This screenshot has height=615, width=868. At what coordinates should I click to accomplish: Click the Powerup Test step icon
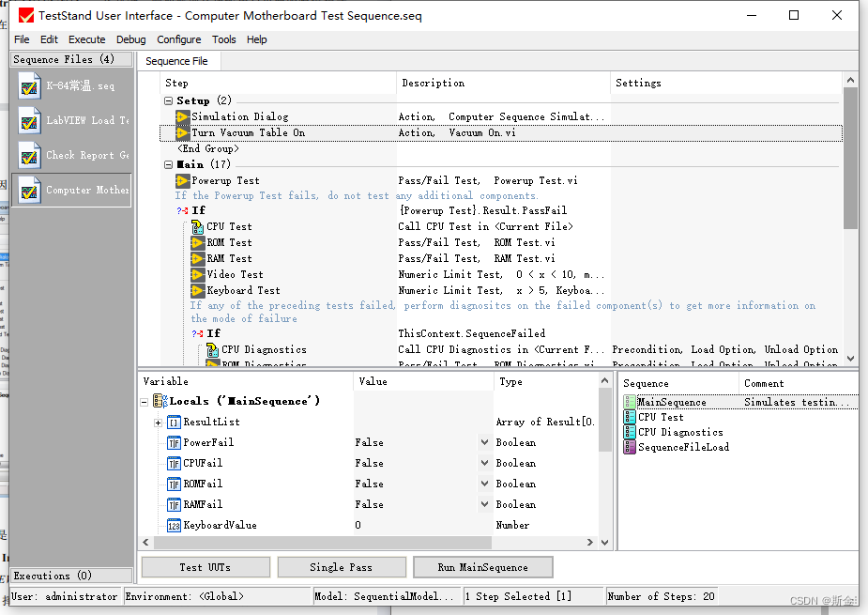click(x=183, y=180)
